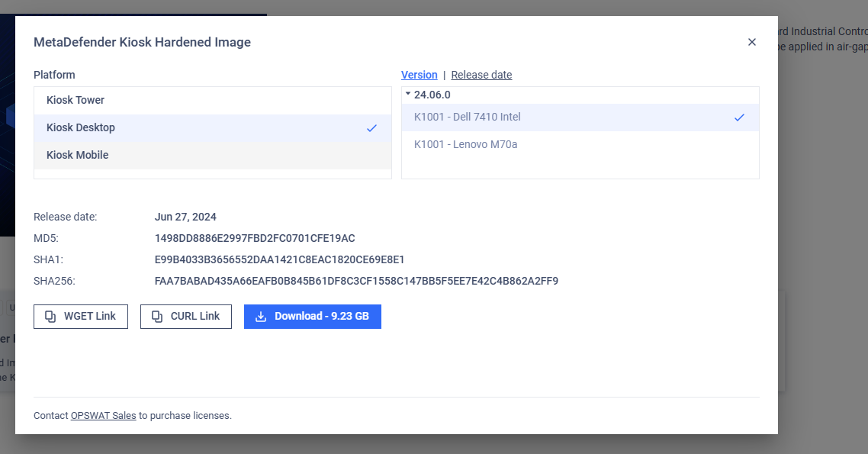
Task: Click the SHA256 hash value
Action: pos(356,282)
